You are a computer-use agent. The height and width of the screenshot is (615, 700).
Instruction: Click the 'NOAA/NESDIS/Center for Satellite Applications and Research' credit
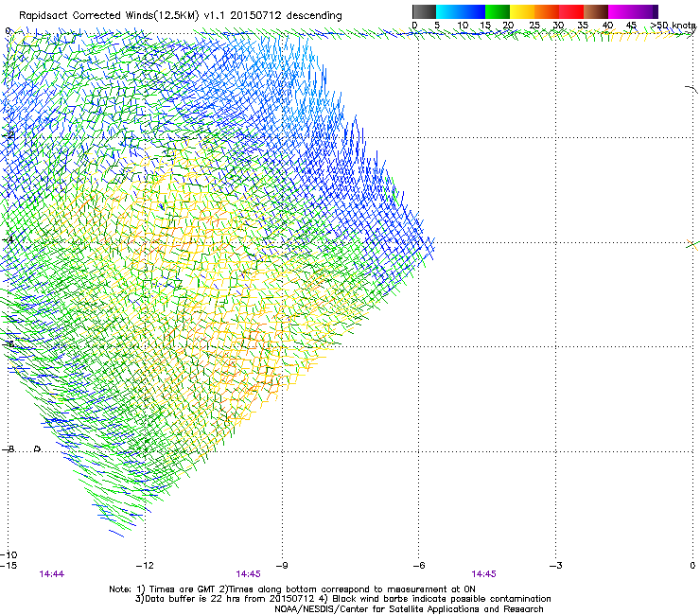pos(409,609)
